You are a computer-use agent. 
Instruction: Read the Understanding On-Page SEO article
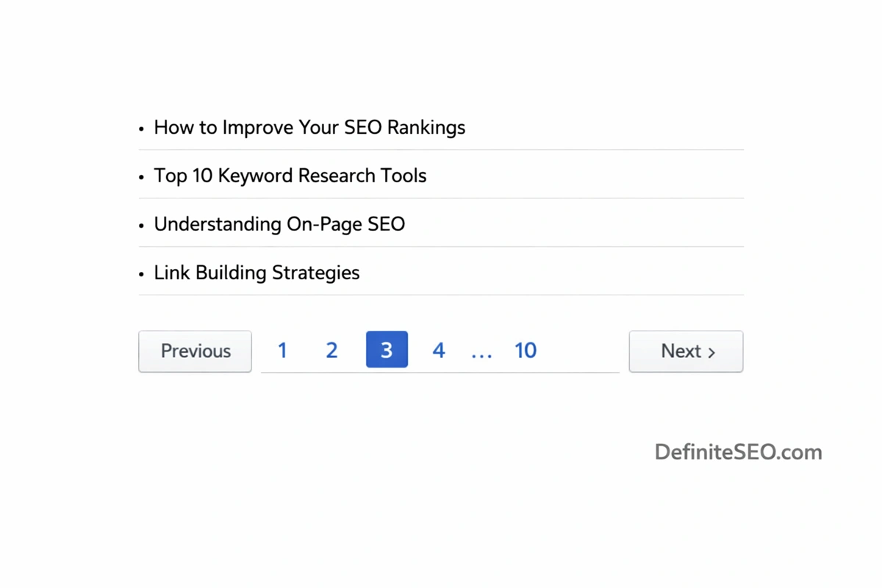(x=279, y=223)
